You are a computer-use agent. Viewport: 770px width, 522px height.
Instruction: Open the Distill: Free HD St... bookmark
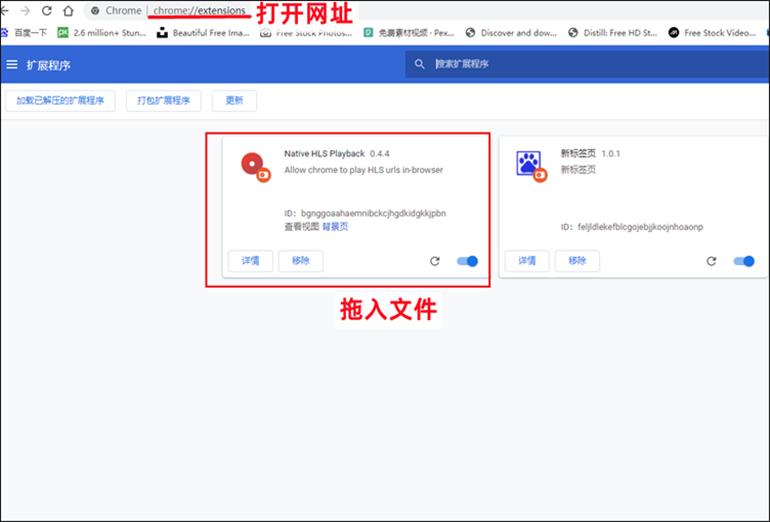pyautogui.click(x=612, y=33)
